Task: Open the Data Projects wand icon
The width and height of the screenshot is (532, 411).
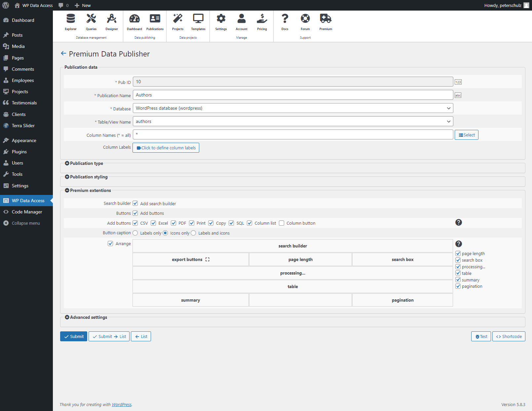Action: coord(178,22)
